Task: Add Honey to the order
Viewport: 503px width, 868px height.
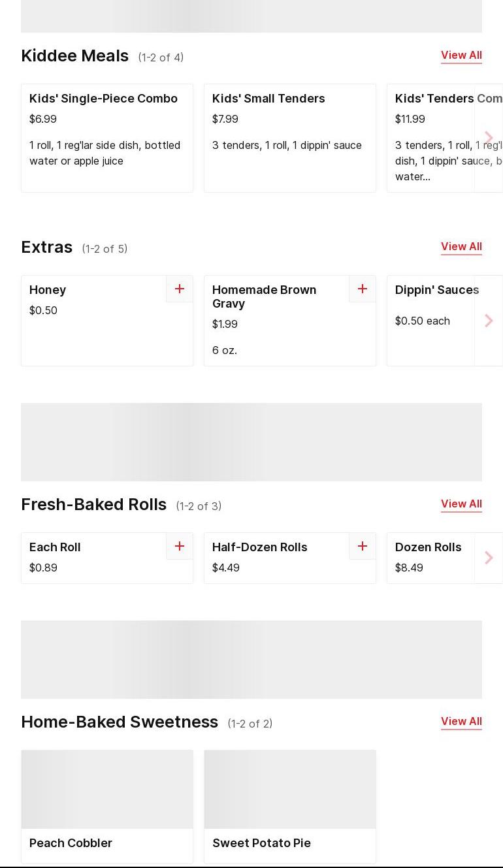Action: (x=179, y=289)
